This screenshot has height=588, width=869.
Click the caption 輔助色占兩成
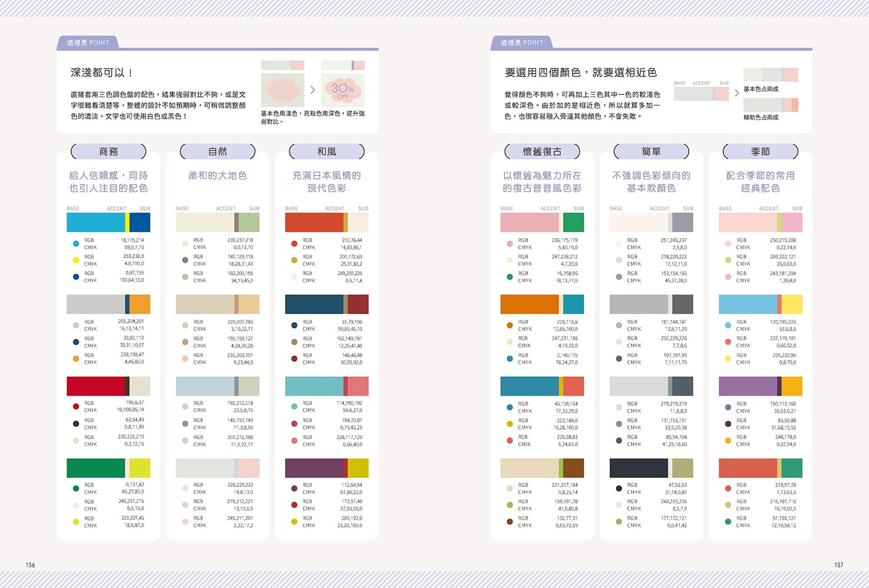coord(761,117)
